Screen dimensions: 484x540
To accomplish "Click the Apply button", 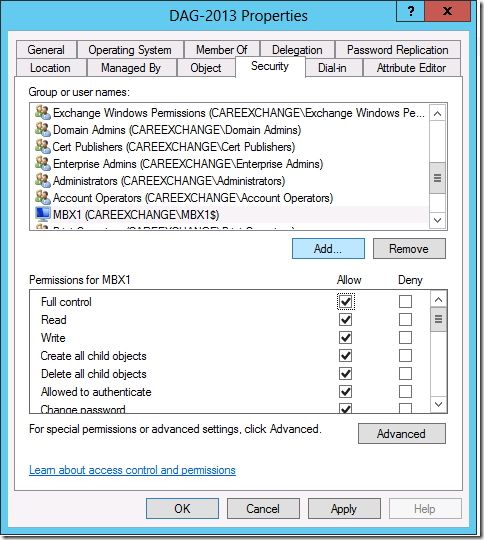I will pos(344,508).
